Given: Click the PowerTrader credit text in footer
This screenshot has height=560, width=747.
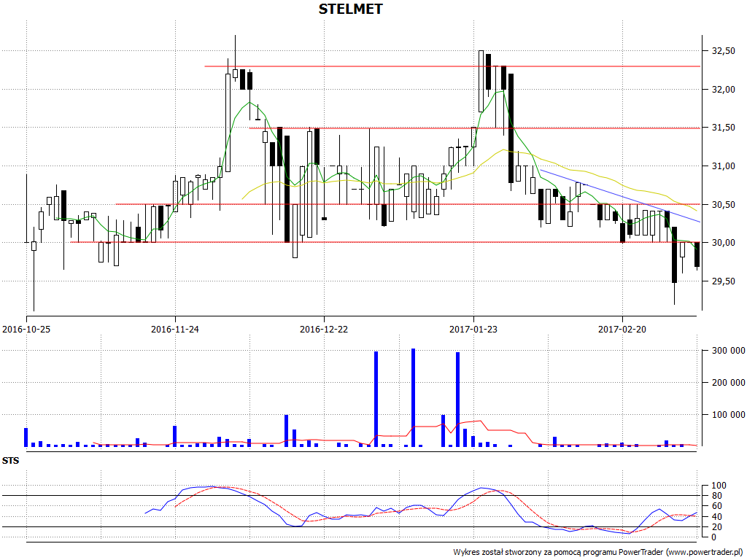Looking at the screenshot, I should point(599,553).
